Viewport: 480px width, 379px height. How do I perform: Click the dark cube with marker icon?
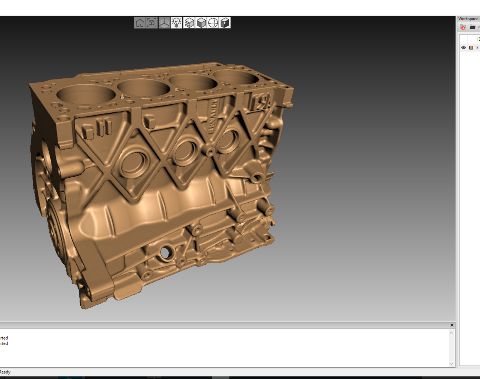225,23
